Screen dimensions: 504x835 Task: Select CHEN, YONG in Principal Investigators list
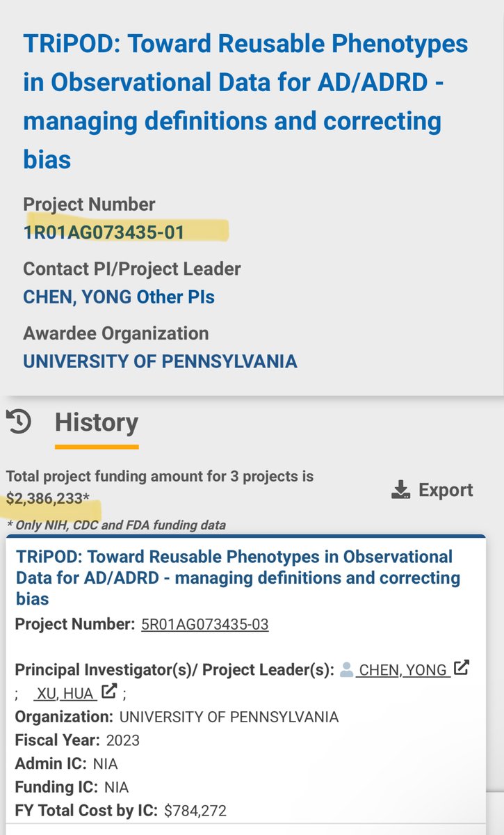click(403, 670)
